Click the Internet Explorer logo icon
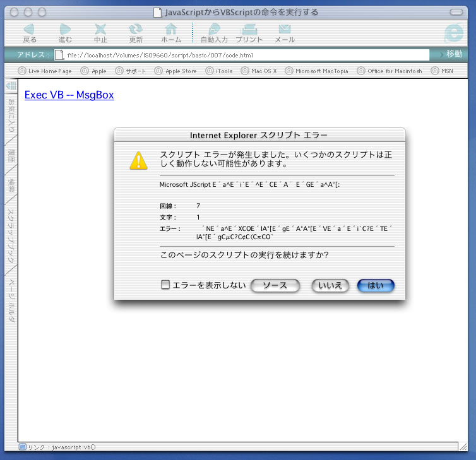The image size is (476, 460). click(x=454, y=33)
